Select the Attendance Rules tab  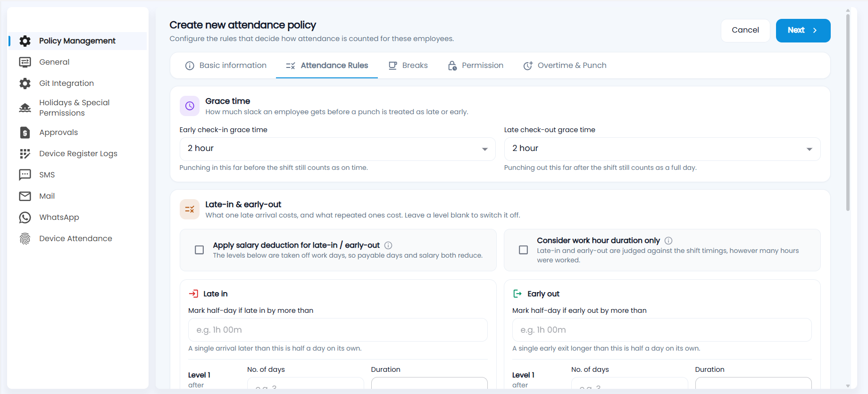coord(327,66)
